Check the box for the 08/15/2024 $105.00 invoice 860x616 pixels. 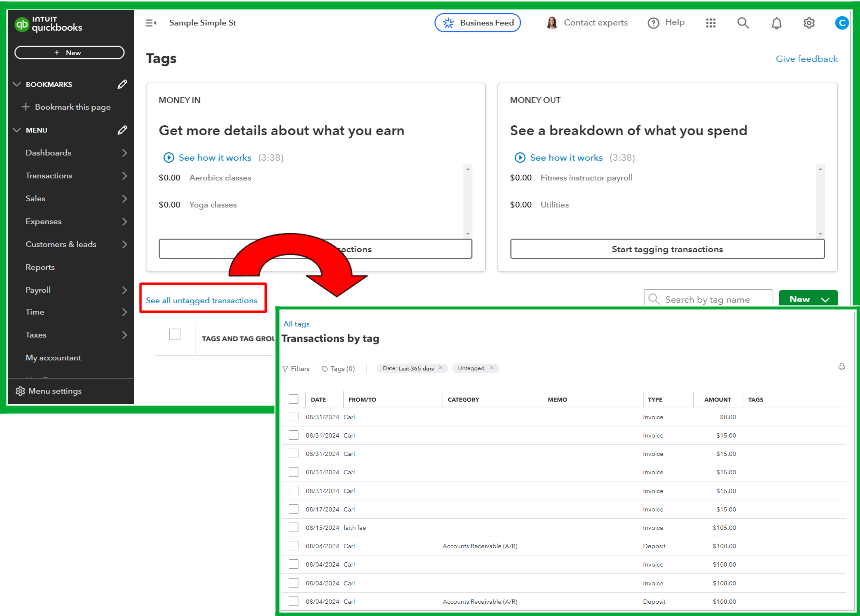tap(294, 528)
